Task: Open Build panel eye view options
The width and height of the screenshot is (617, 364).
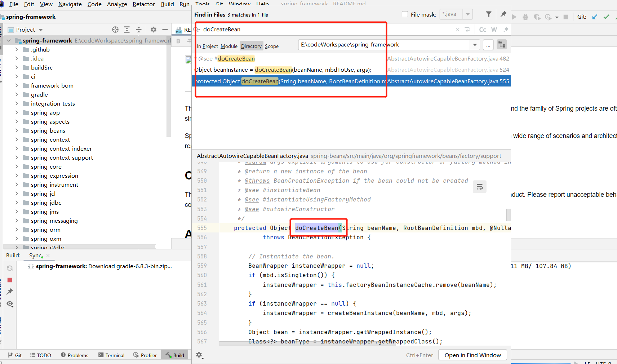Action: [x=10, y=304]
